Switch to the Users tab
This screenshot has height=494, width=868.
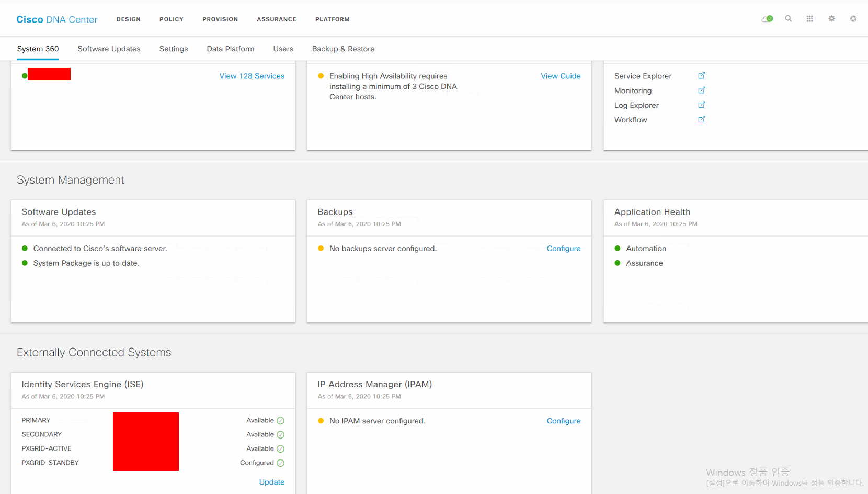point(283,49)
